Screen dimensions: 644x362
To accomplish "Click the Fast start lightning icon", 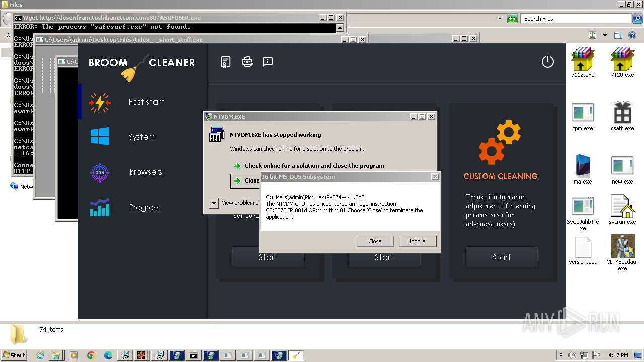I will [99, 102].
